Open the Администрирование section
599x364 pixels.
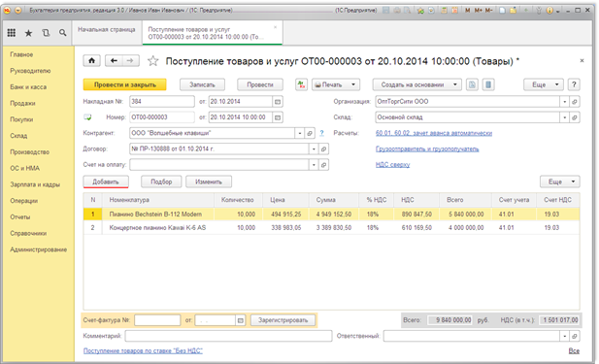(38, 249)
